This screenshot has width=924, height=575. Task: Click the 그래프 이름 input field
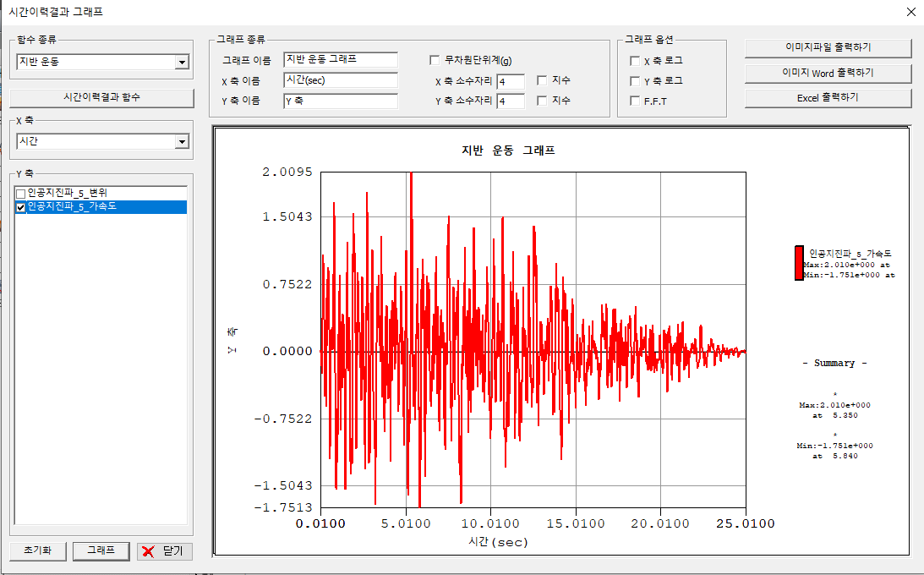(341, 59)
